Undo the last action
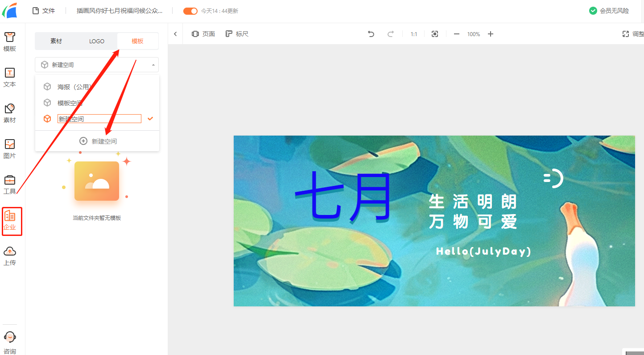This screenshot has height=355, width=644. click(x=371, y=34)
